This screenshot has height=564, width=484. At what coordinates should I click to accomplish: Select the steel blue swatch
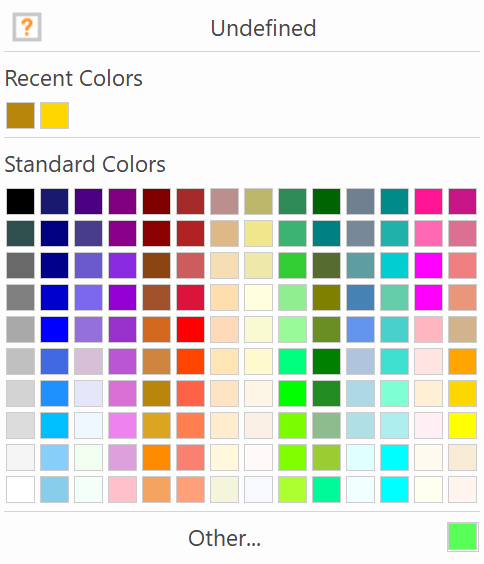coord(360,297)
